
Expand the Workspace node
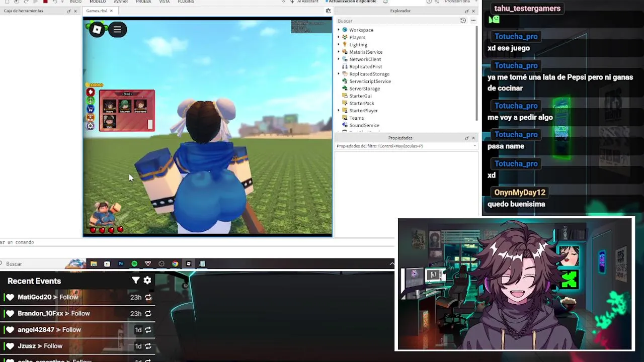pos(339,30)
